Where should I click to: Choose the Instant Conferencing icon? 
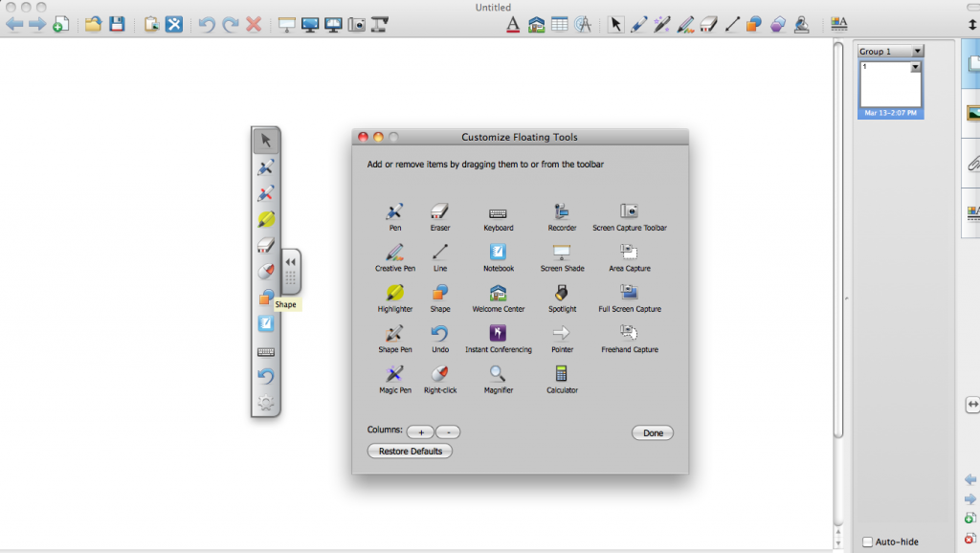click(x=498, y=333)
